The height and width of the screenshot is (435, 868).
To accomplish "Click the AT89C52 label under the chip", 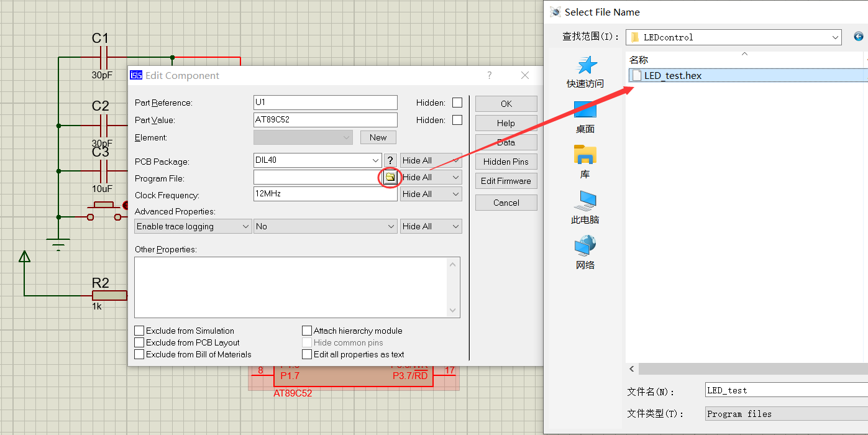I will (x=293, y=393).
